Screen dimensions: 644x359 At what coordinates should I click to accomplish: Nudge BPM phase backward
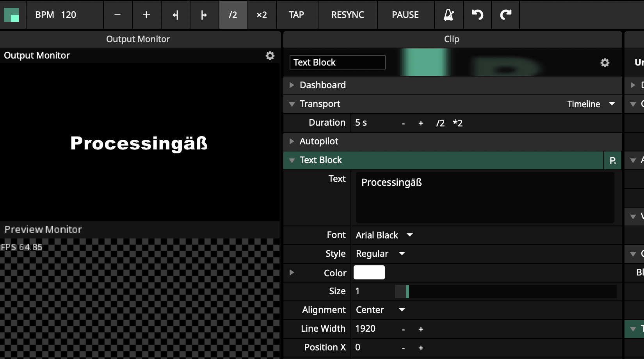point(176,15)
